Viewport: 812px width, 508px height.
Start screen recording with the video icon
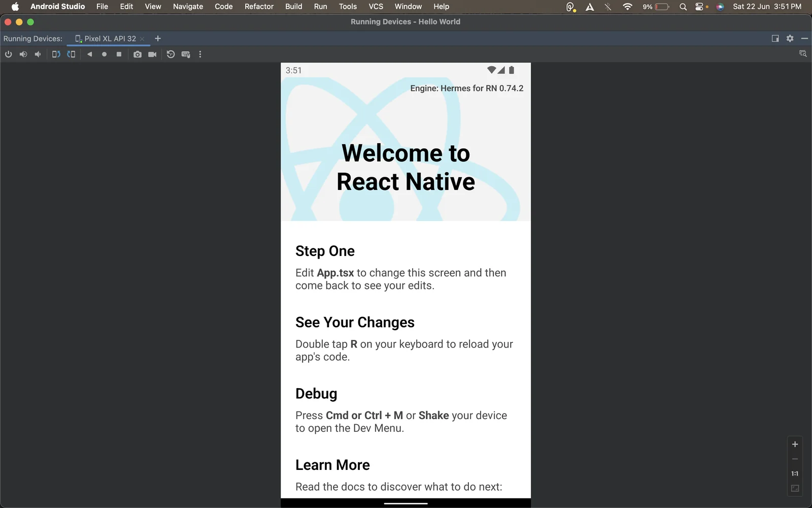pos(152,54)
